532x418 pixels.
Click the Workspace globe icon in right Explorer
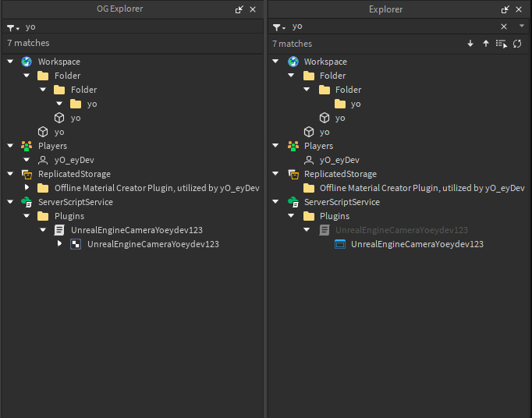coord(293,62)
